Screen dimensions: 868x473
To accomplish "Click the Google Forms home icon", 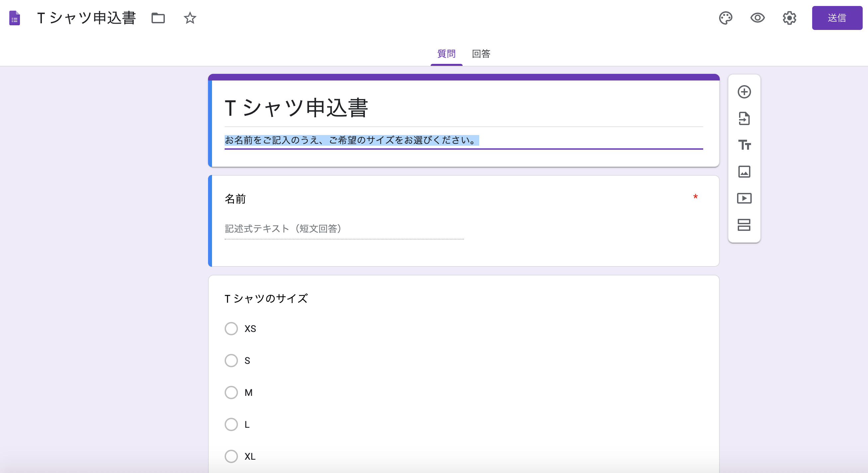I will (x=15, y=18).
